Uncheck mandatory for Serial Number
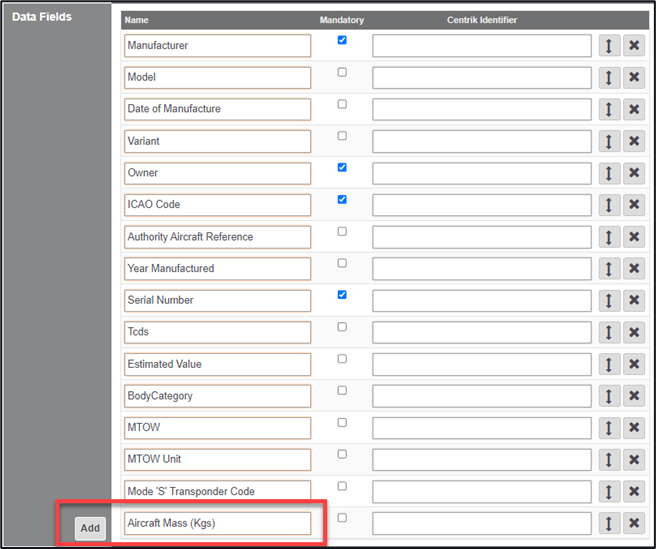This screenshot has height=549, width=656. (x=342, y=295)
